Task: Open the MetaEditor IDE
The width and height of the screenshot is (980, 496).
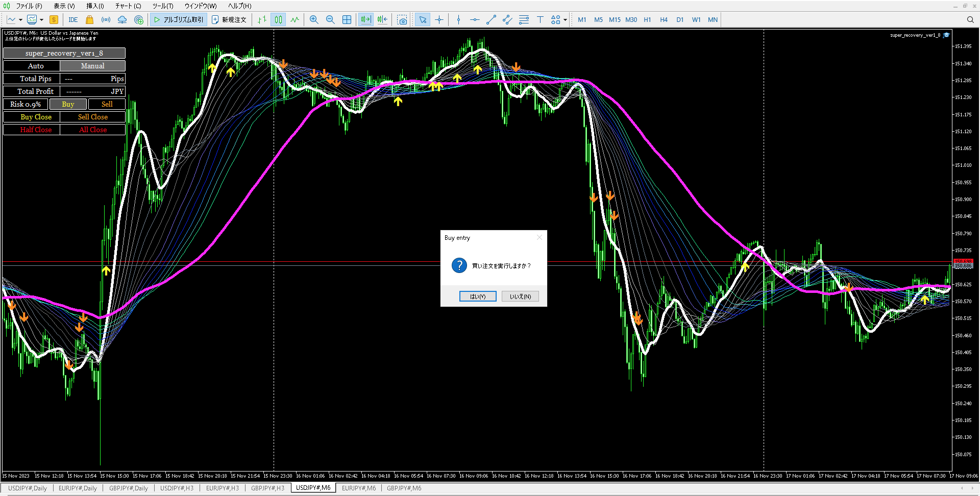Action: click(73, 20)
